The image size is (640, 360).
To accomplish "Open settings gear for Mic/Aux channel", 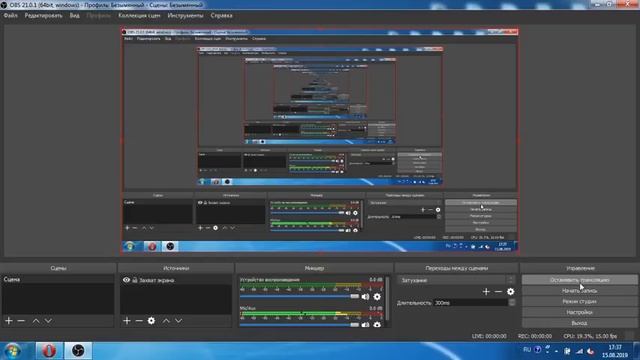I will click(x=377, y=325).
